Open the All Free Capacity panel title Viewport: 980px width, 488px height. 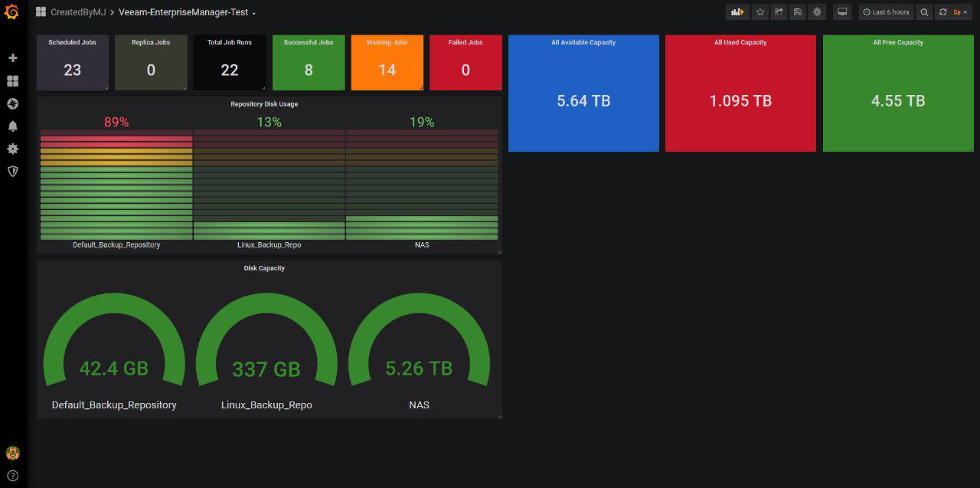pos(898,42)
